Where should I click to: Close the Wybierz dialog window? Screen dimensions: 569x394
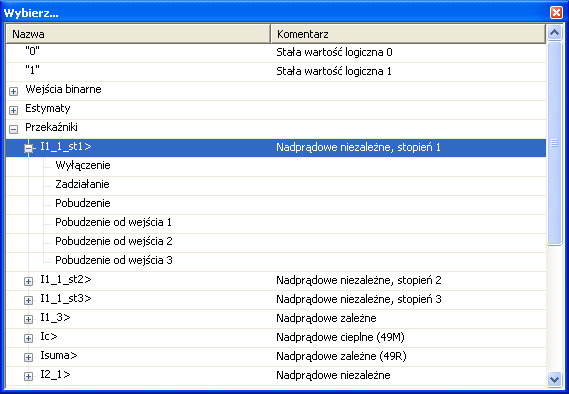[x=556, y=12]
